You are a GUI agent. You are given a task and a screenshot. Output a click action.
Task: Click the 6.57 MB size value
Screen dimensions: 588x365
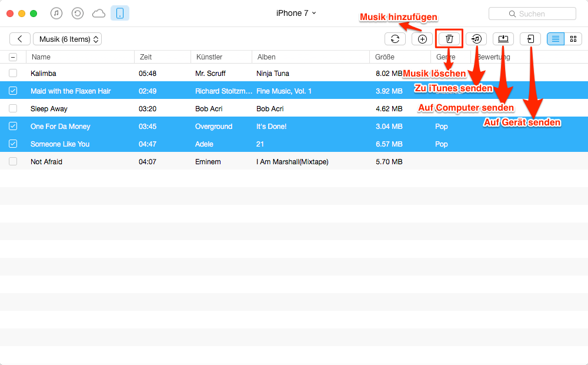[389, 144]
